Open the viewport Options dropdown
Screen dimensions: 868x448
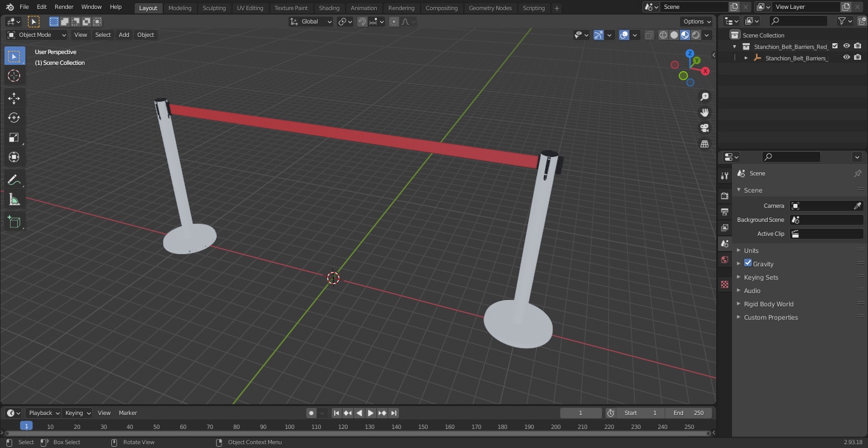point(697,22)
